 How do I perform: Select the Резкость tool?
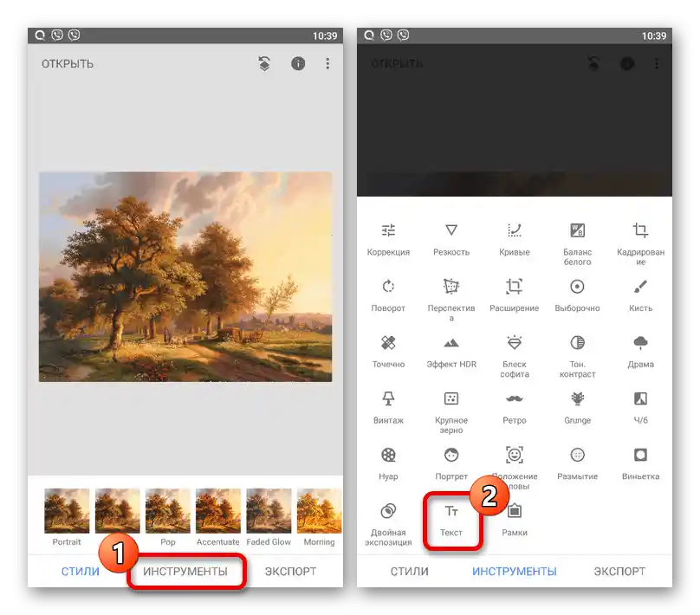click(x=451, y=240)
